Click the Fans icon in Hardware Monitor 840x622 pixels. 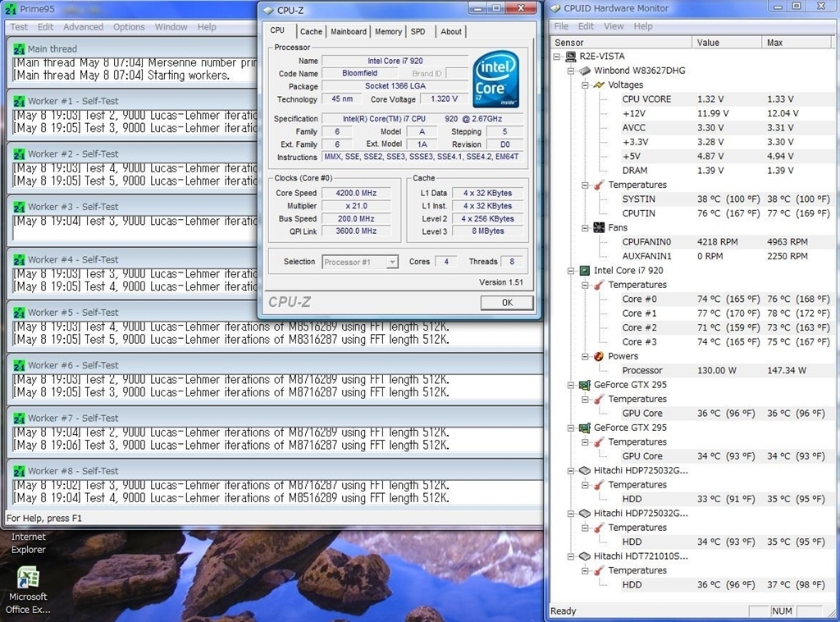coord(599,227)
